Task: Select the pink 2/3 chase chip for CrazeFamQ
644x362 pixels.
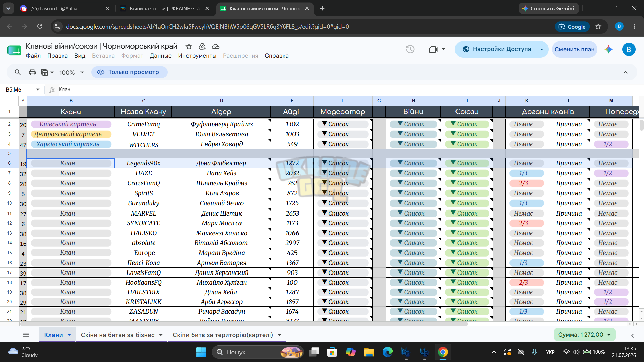Action: click(x=526, y=183)
